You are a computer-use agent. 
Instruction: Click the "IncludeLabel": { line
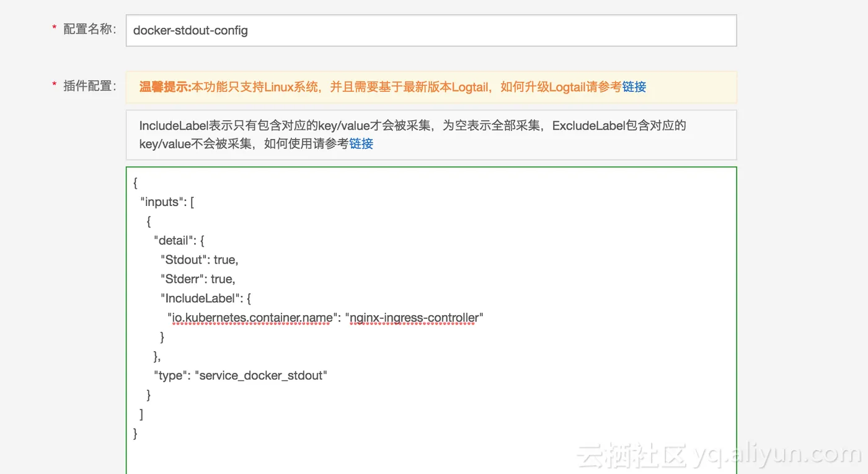[x=206, y=298]
